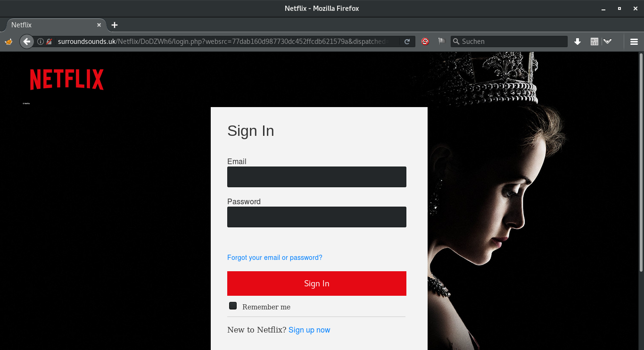
Task: Click the flag icon in the toolbar
Action: point(441,42)
